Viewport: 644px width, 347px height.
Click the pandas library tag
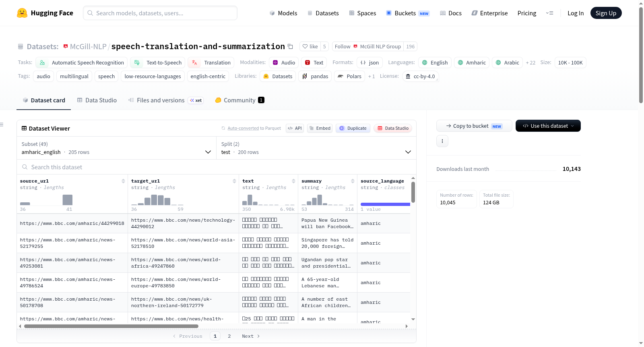[315, 76]
